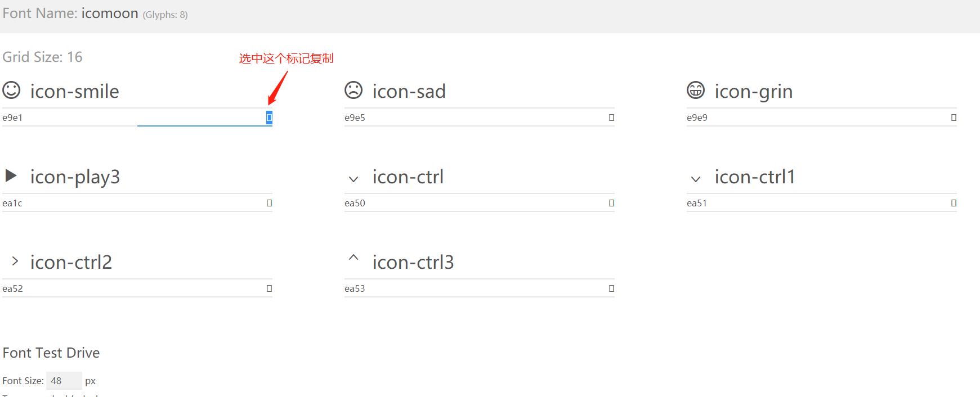Click the glyph box beside ea53 code

pos(611,288)
